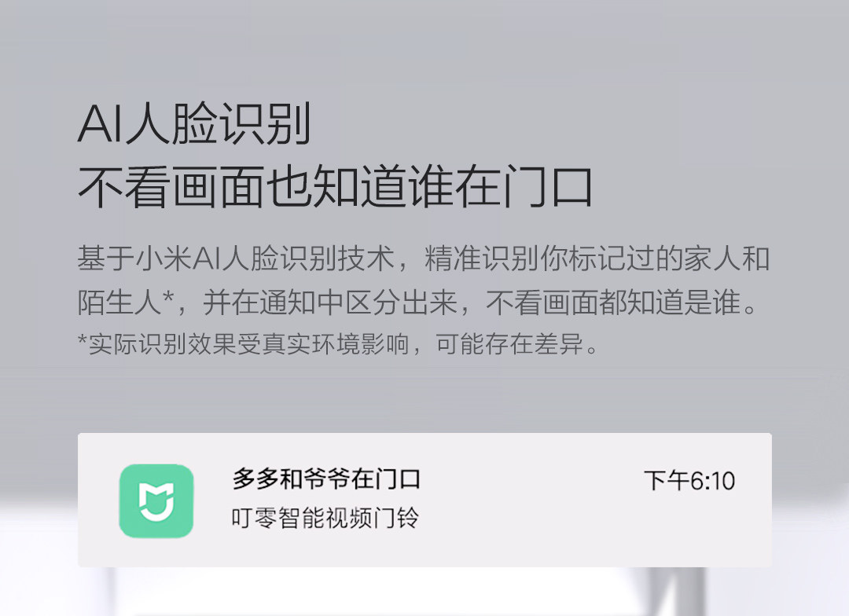Click the letters AI in top heading
Image resolution: width=849 pixels, height=616 pixels.
[x=101, y=124]
